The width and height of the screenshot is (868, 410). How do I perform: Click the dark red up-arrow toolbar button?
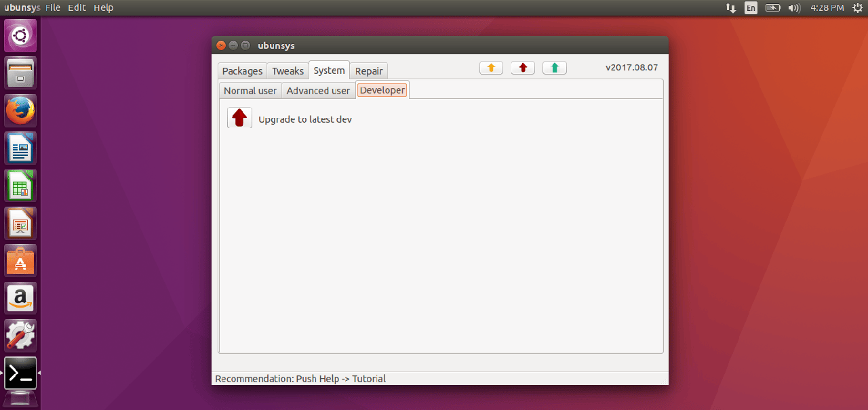tap(523, 68)
